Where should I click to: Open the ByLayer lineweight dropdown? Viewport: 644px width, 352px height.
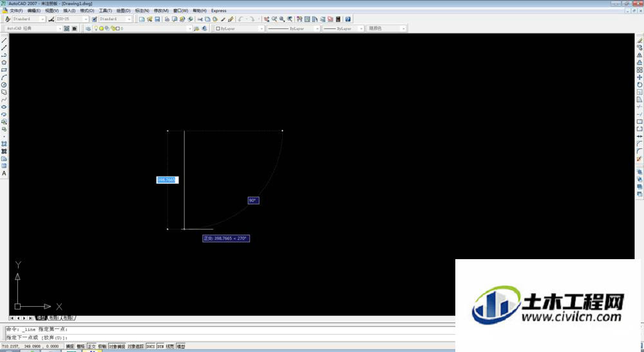(x=361, y=28)
